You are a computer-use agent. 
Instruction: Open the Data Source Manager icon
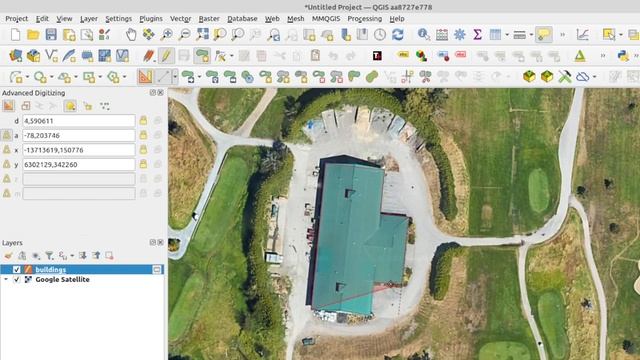pos(16,56)
